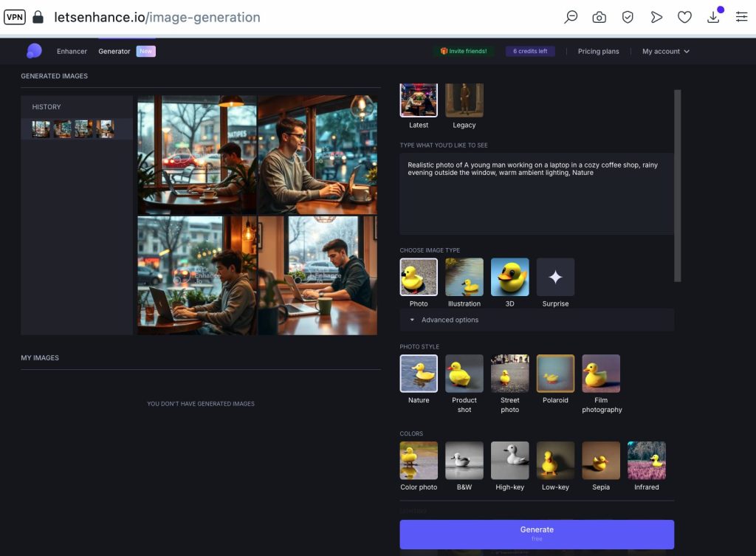Expand the Advanced options section
Viewport: 756px width, 556px height.
pyautogui.click(x=450, y=320)
